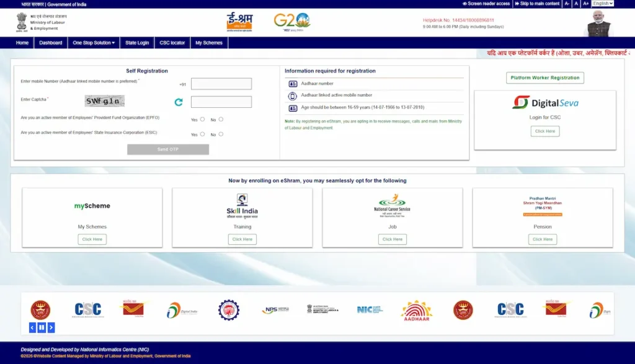The height and width of the screenshot is (364, 635).
Task: Click the Aadhaar logo in carousel
Action: pyautogui.click(x=417, y=311)
